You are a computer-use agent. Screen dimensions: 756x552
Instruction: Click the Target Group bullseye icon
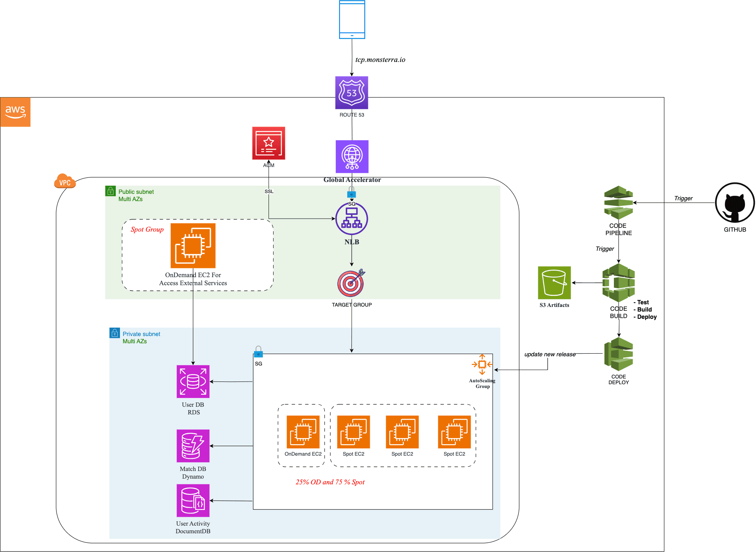(351, 283)
